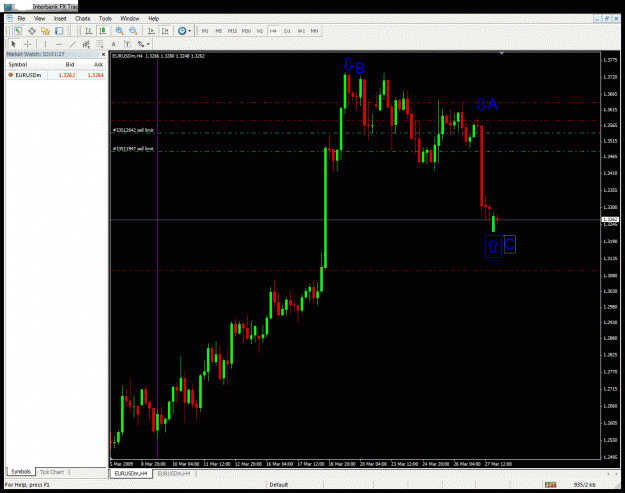The image size is (625, 493).
Task: Click the 935/2 kb traffic indicator
Action: pyautogui.click(x=585, y=485)
